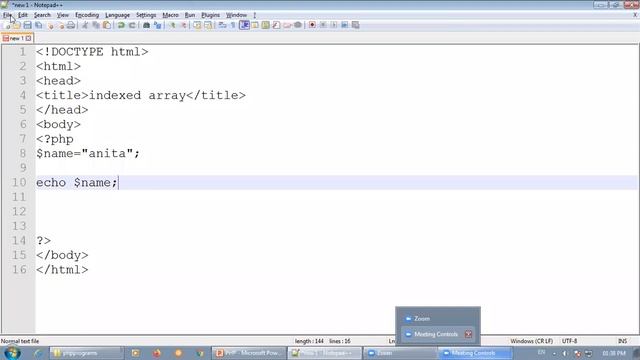Screen dimensions: 640x360
Task: Click the Stop Recording macro icon
Action: pyautogui.click(x=323, y=25)
